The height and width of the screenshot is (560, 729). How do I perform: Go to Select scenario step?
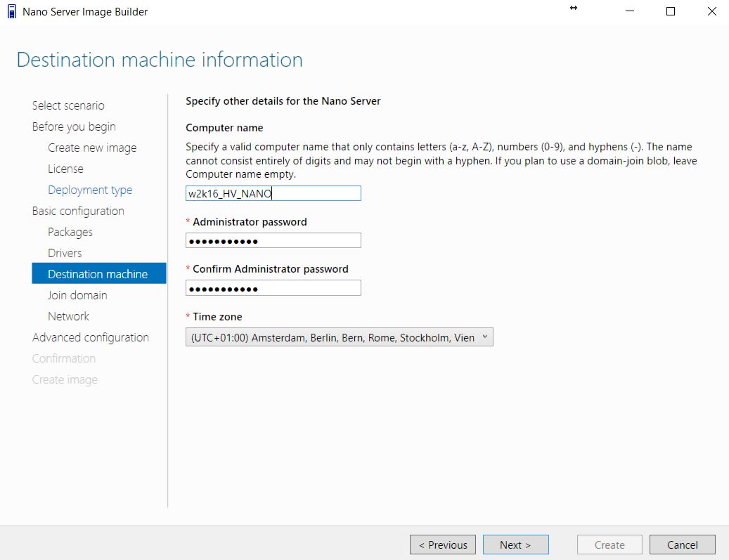[68, 105]
